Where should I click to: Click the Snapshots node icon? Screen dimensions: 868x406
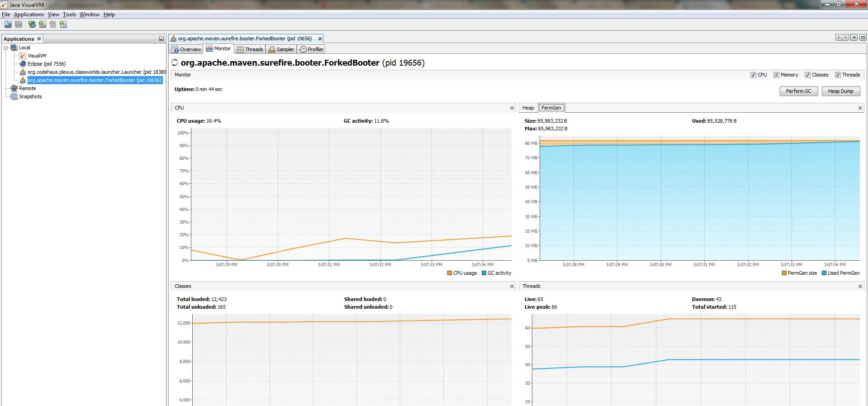[x=14, y=96]
